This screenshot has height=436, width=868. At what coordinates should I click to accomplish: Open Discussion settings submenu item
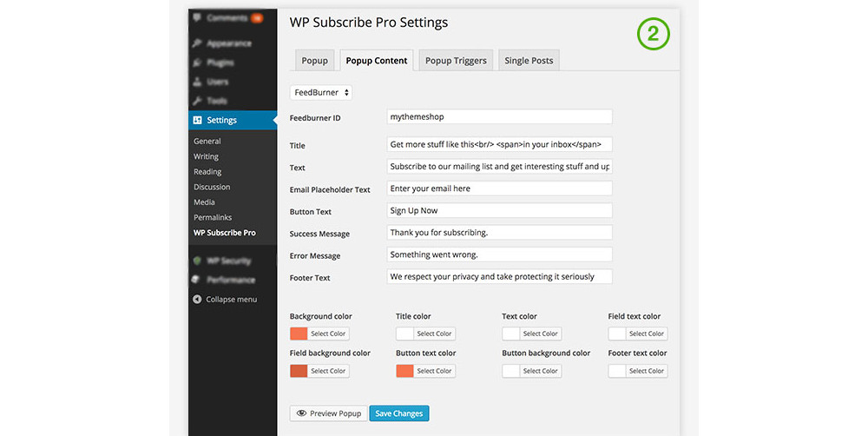tap(212, 187)
